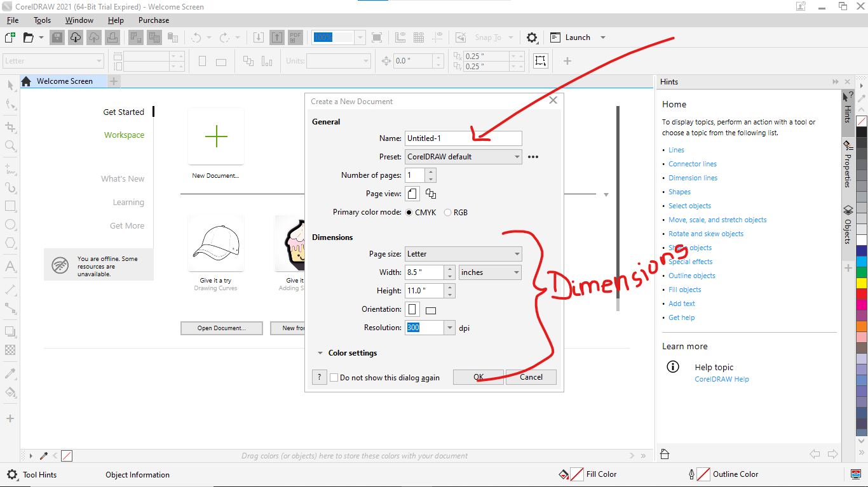Click the Publish to PDF icon

pos(295,37)
